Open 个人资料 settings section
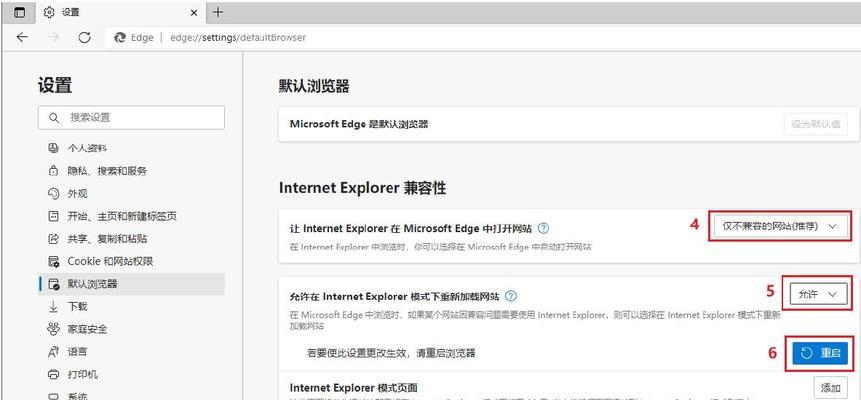Viewport: 861px width, 400px height. pyautogui.click(x=131, y=148)
